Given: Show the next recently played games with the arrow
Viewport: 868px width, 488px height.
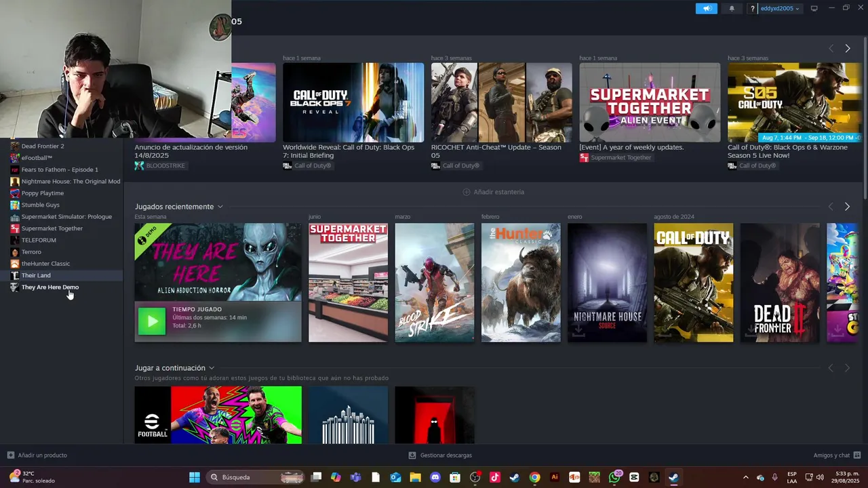Looking at the screenshot, I should [x=847, y=207].
